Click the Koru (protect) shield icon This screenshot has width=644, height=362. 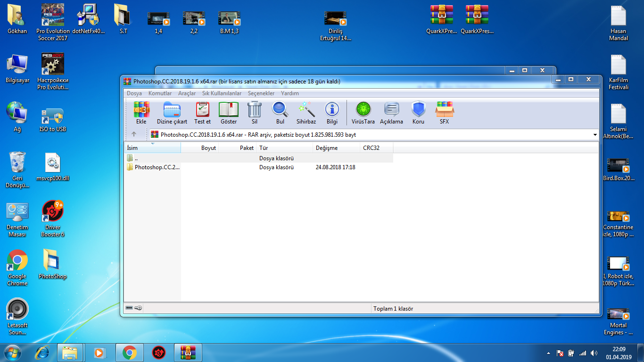click(418, 113)
